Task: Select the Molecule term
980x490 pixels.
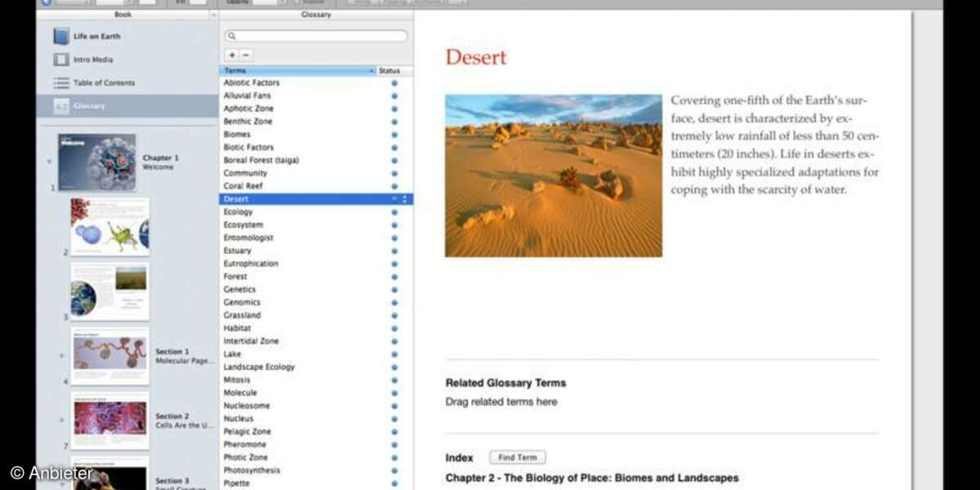Action: tap(240, 393)
